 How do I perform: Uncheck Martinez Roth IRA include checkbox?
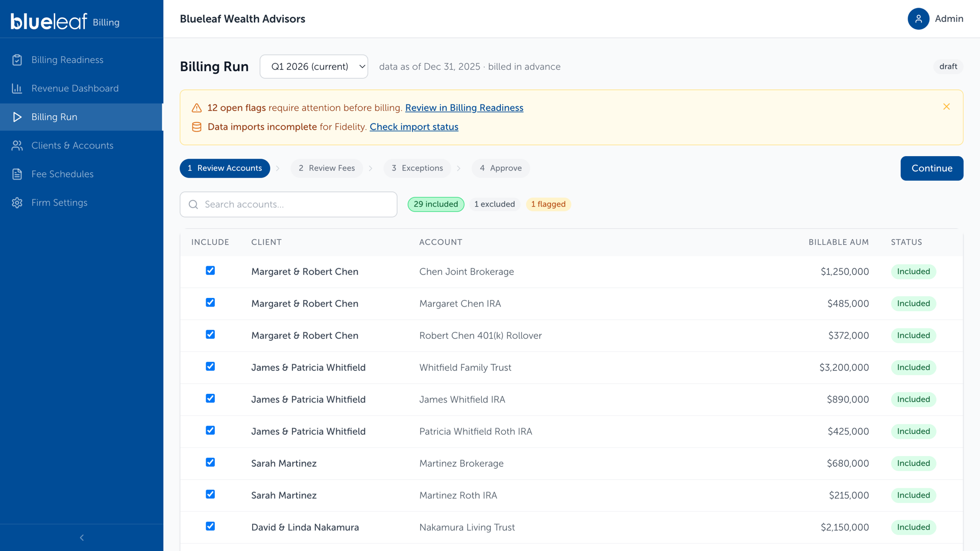click(x=210, y=494)
